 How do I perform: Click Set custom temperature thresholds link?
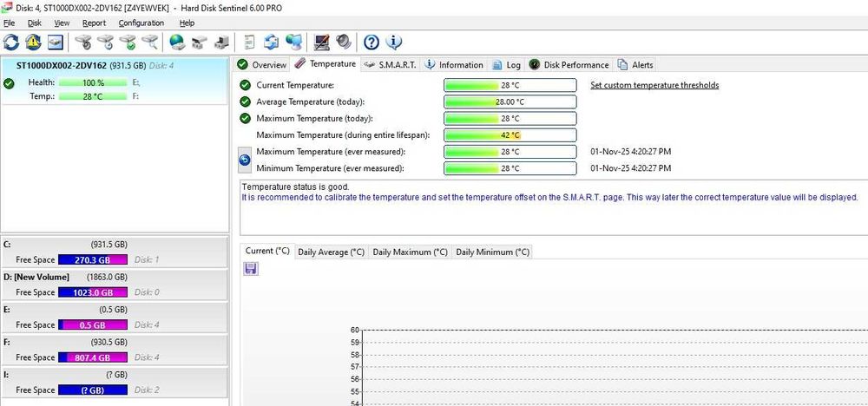pos(654,85)
